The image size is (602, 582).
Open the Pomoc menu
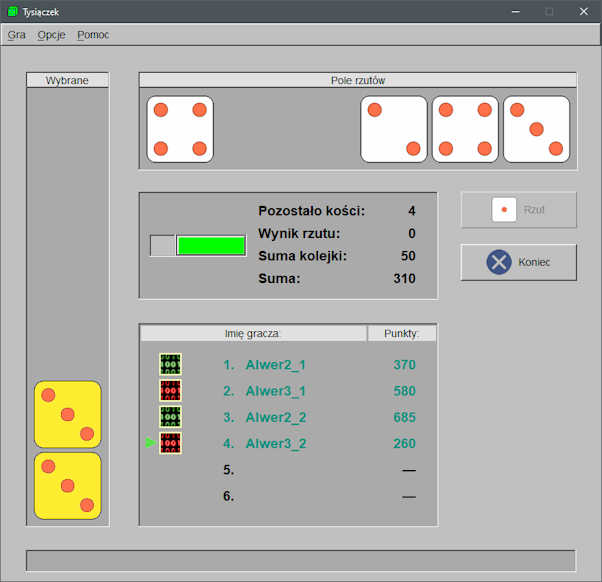93,34
